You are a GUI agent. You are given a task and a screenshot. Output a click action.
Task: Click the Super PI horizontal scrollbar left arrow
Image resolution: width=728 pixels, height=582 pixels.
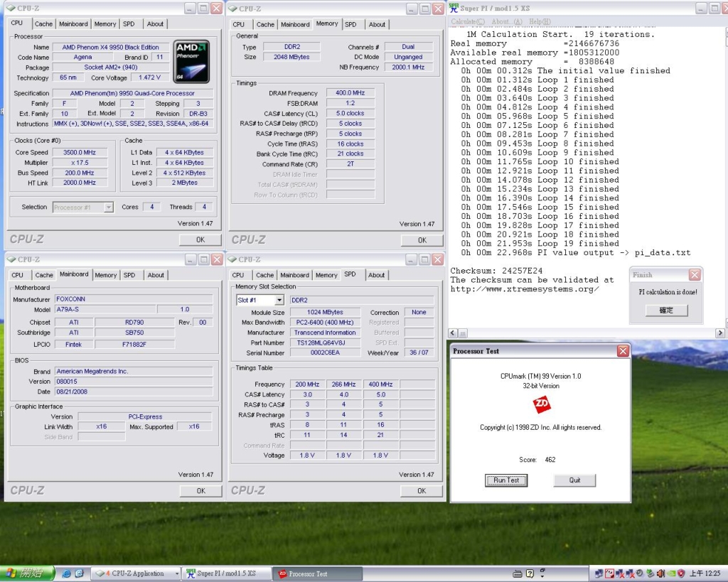tap(453, 333)
